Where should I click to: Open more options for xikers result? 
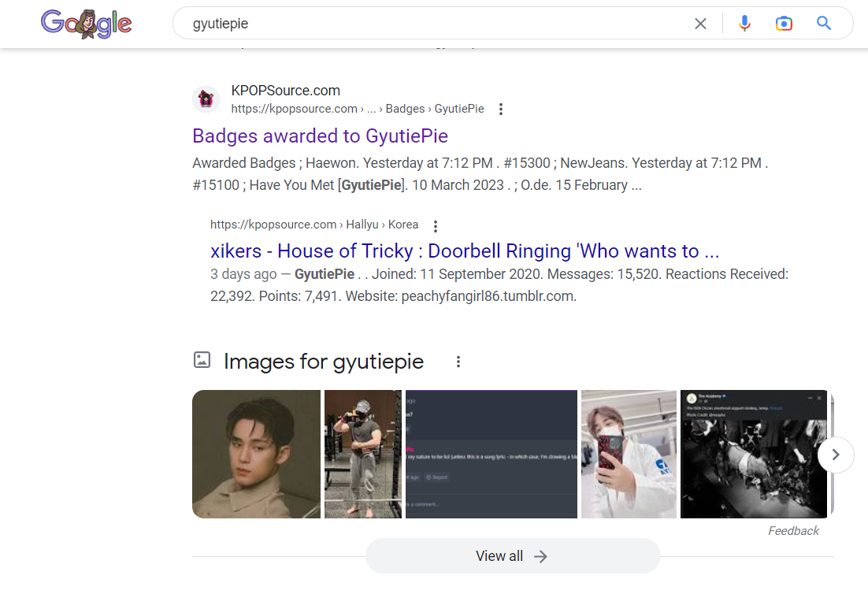436,226
